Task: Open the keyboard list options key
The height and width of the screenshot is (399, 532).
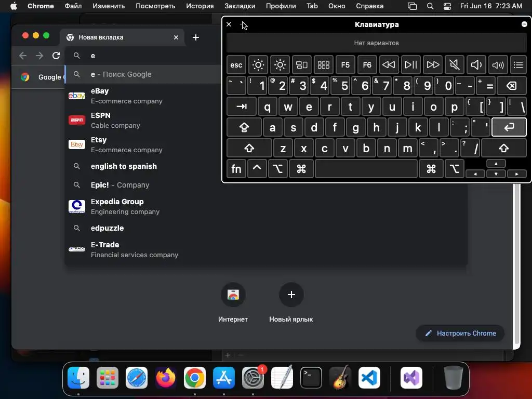Action: coord(518,65)
